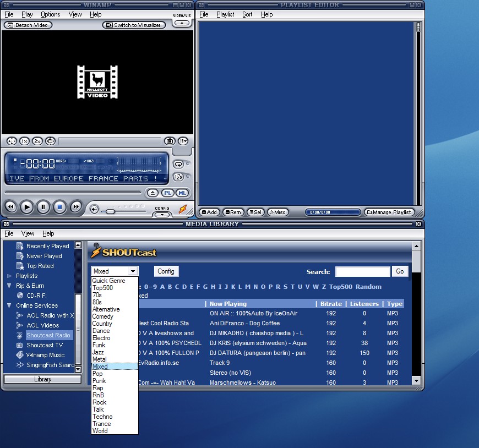Click the Add button in Playlist Editor

click(x=209, y=212)
